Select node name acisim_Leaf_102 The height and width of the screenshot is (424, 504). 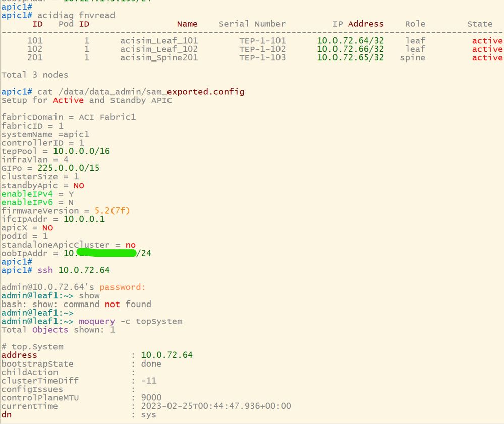click(159, 49)
